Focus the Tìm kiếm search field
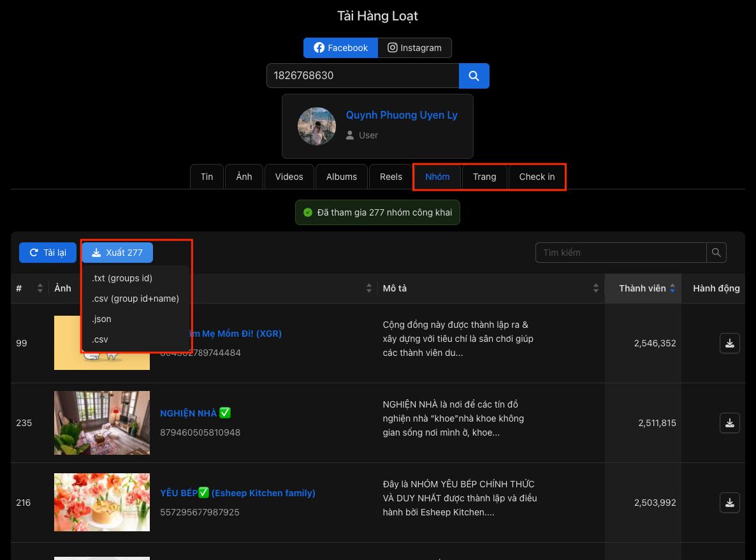The image size is (756, 560). [x=621, y=253]
